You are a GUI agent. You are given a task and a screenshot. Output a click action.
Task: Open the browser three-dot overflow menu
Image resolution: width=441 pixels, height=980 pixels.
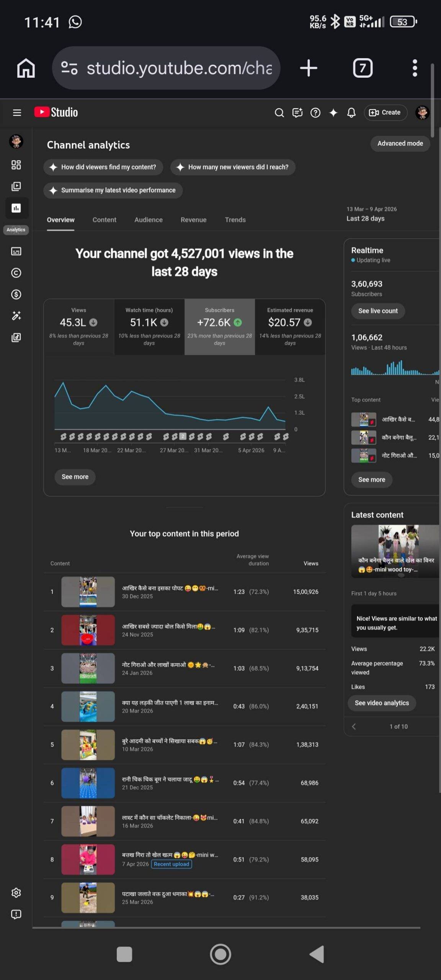pos(415,68)
